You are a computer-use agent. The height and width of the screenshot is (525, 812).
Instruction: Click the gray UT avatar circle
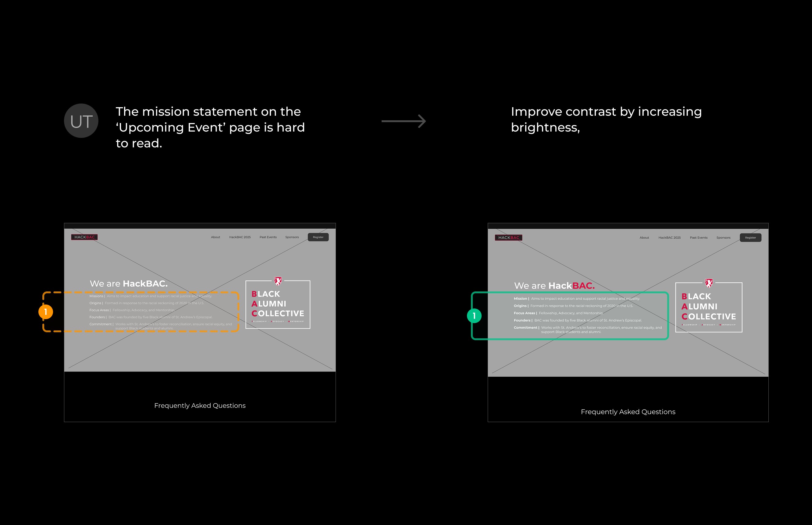coord(81,121)
